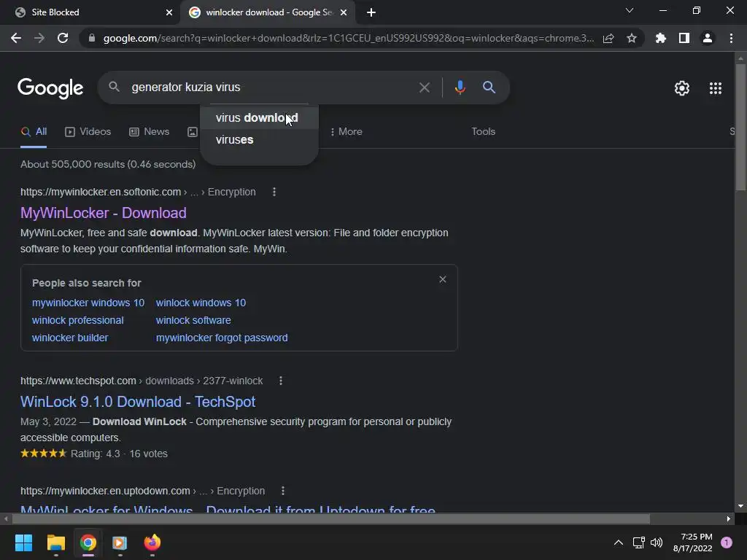Open the volume control in tray
The height and width of the screenshot is (560, 747).
657,542
